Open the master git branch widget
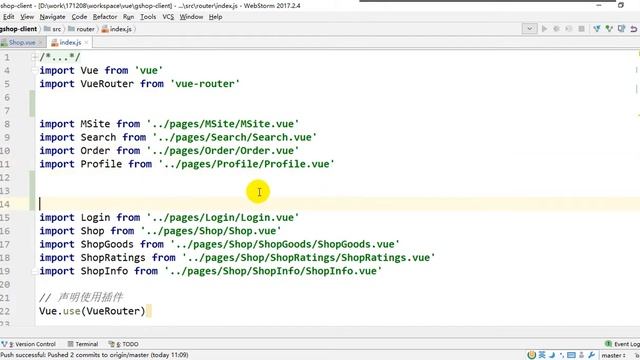 pyautogui.click(x=613, y=356)
